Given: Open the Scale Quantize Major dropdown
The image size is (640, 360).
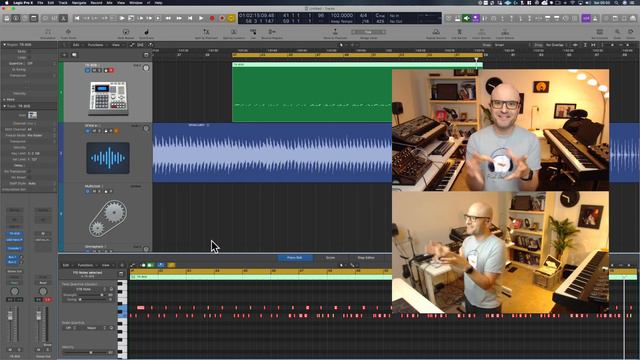Looking at the screenshot, I should 94,328.
